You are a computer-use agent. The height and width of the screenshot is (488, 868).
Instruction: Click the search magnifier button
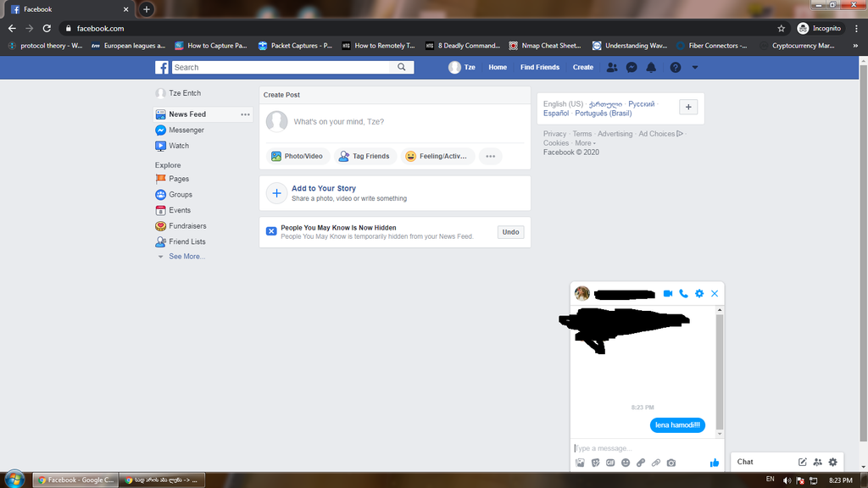(401, 67)
